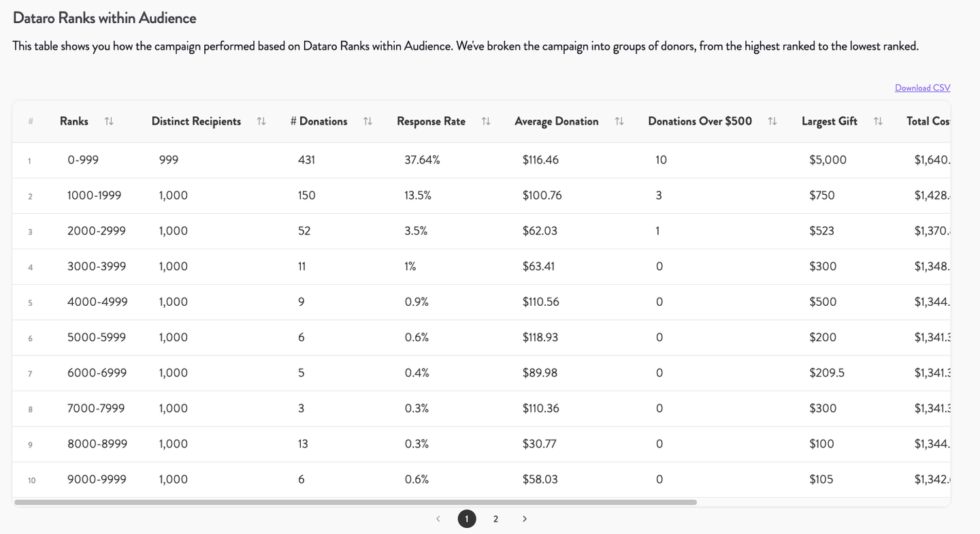Click the $62.03 average donation cell

[540, 231]
